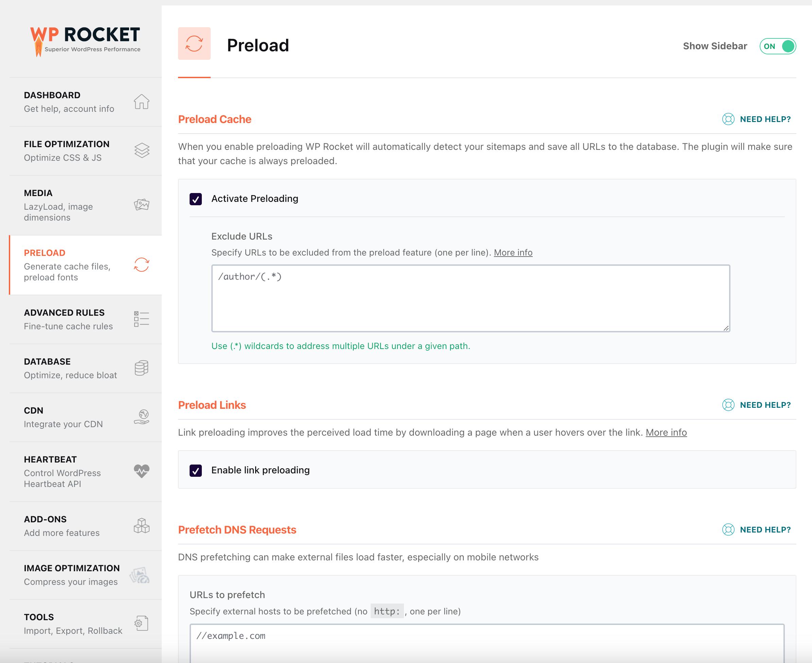Click the Preload page title
This screenshot has width=812, height=663.
tap(258, 45)
